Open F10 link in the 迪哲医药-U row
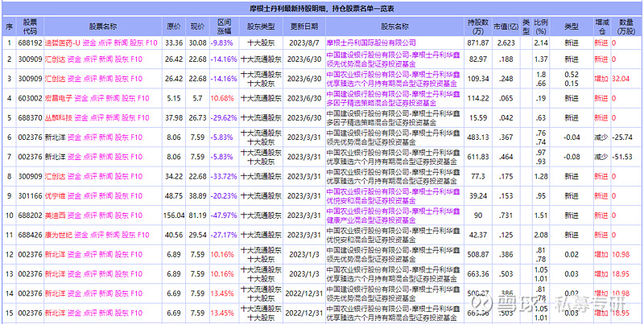This screenshot has width=644, height=324. (151, 43)
